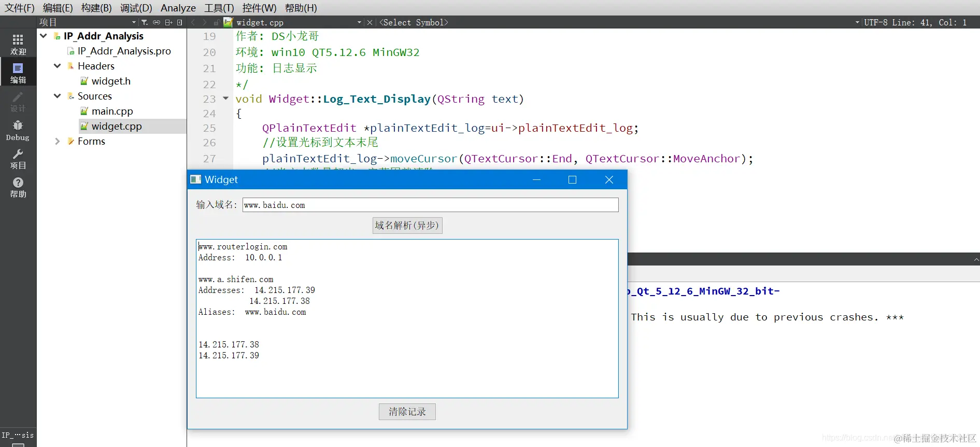Click the split panel icon
This screenshot has height=447, width=980.
pyautogui.click(x=168, y=22)
